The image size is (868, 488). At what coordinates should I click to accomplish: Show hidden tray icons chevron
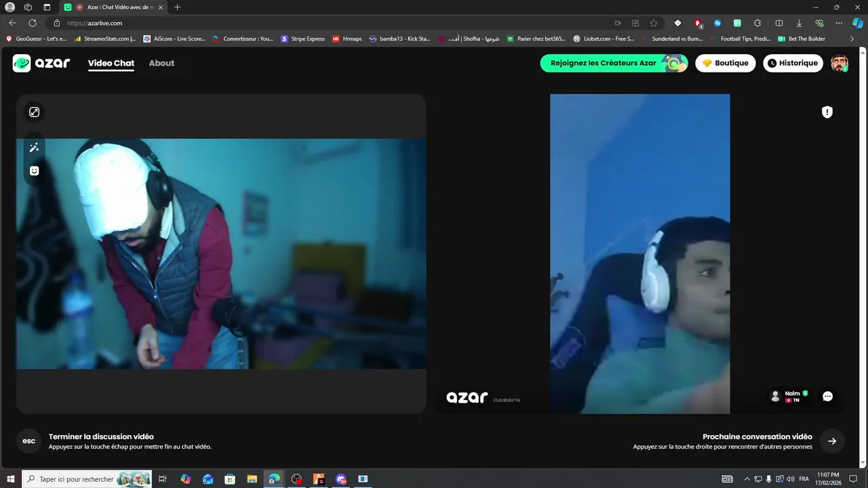coord(747,479)
